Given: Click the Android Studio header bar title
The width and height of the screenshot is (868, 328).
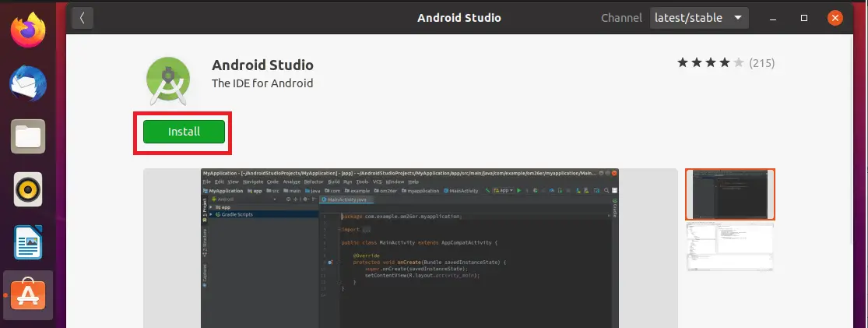Looking at the screenshot, I should [x=459, y=17].
